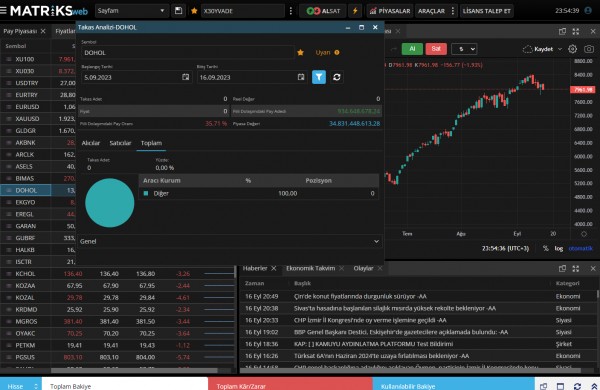
Task: Save the current page layout icon
Action: tap(178, 11)
